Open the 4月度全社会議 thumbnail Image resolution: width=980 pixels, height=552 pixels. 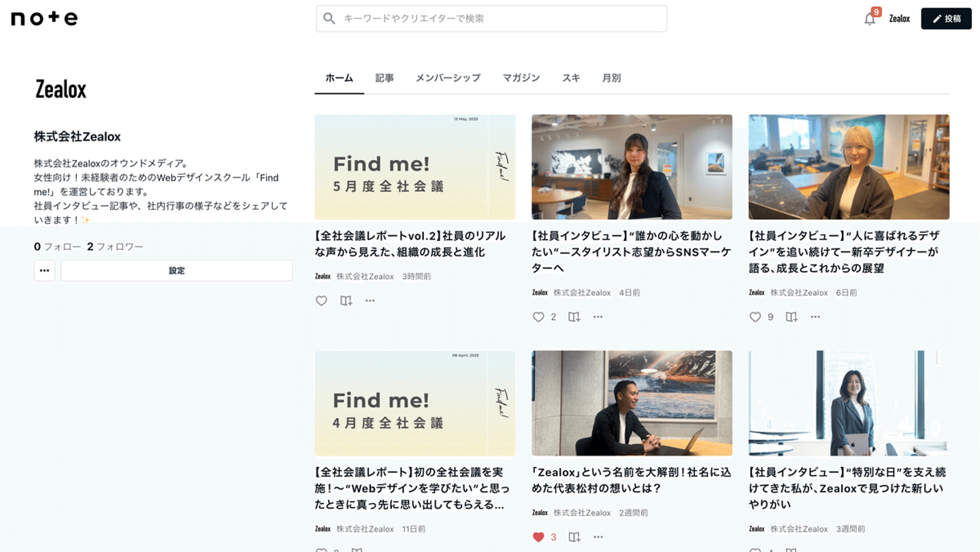pos(415,403)
